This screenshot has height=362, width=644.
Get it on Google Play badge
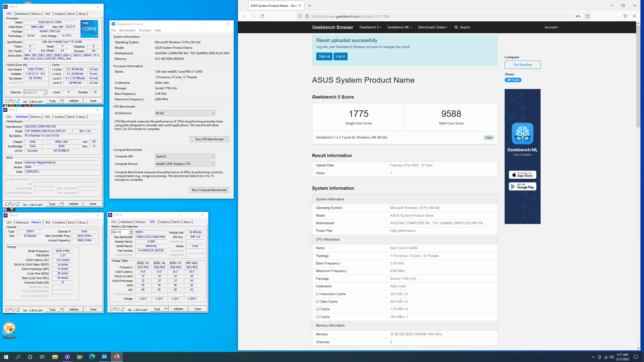coord(522,187)
